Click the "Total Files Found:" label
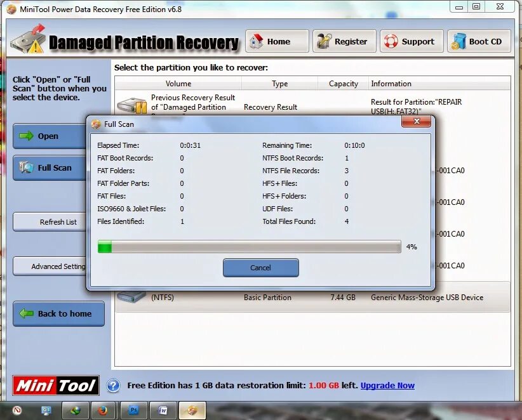This screenshot has width=522, height=420. (x=289, y=221)
